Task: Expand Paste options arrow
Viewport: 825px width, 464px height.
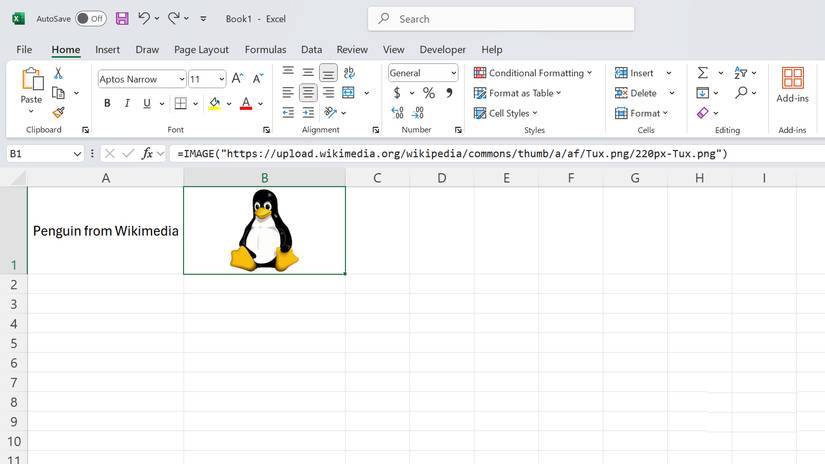Action: click(x=31, y=111)
